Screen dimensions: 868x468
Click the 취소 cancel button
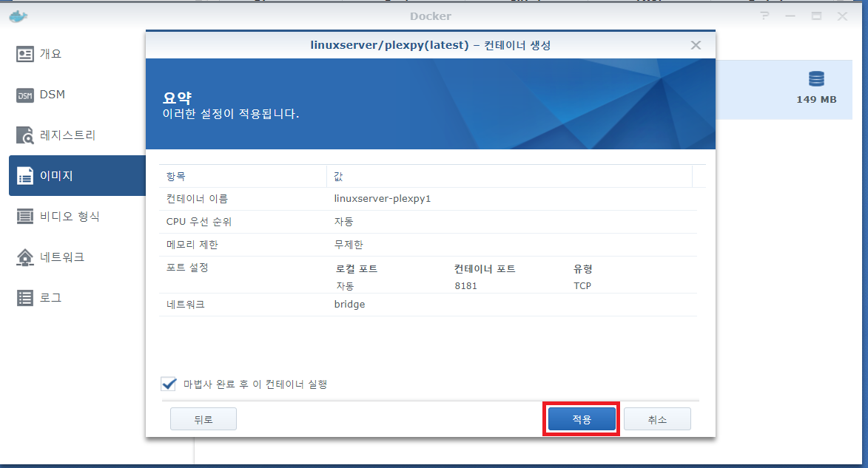657,419
